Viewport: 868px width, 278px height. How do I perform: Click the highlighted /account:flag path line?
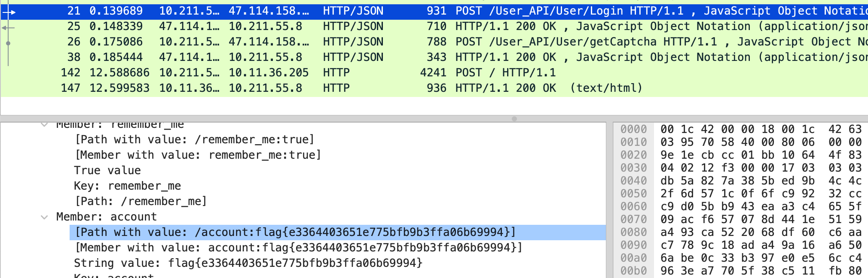[295, 233]
